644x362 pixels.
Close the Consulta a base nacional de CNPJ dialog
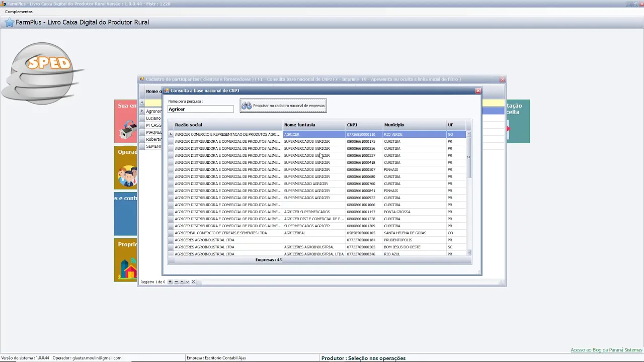pyautogui.click(x=478, y=90)
